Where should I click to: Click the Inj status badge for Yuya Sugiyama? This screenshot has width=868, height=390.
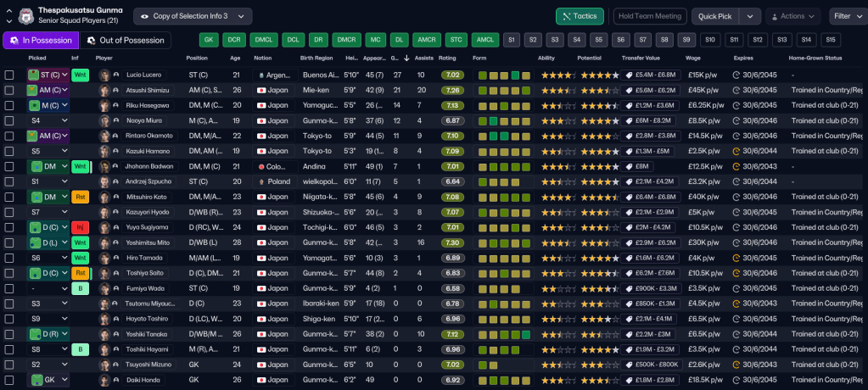[80, 227]
